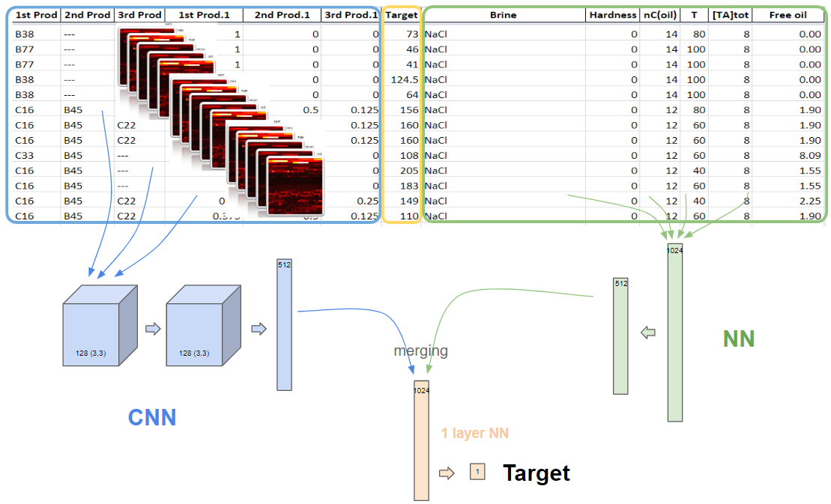Image resolution: width=831 pixels, height=504 pixels.
Task: Select the 2nd Prod.1 column header
Action: point(282,15)
